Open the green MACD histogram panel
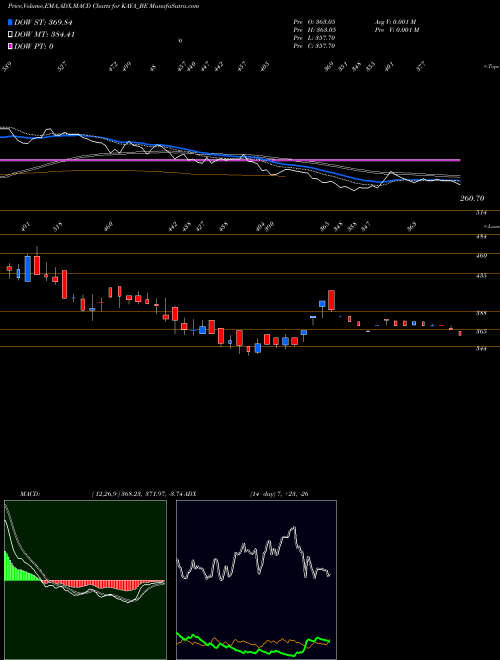 tap(85, 580)
